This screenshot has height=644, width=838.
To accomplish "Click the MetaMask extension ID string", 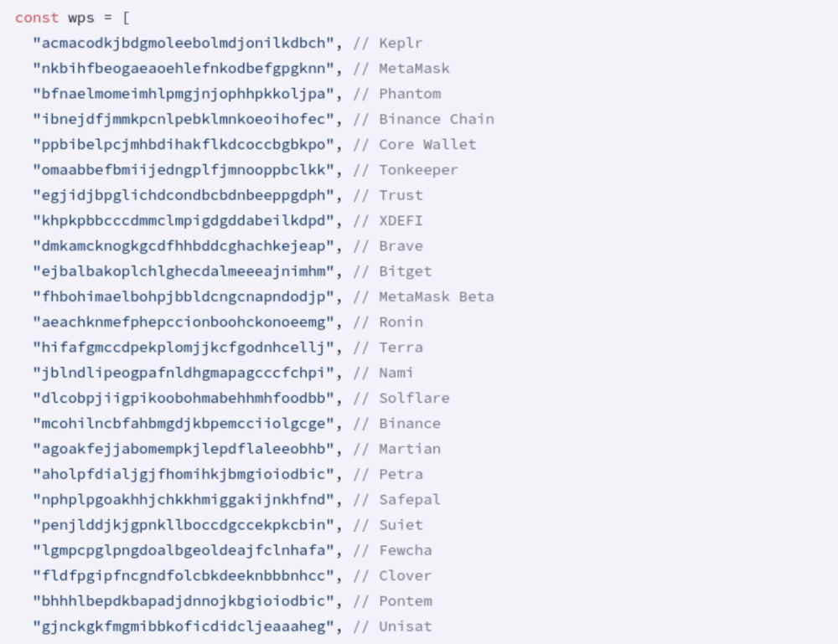I will pyautogui.click(x=184, y=68).
